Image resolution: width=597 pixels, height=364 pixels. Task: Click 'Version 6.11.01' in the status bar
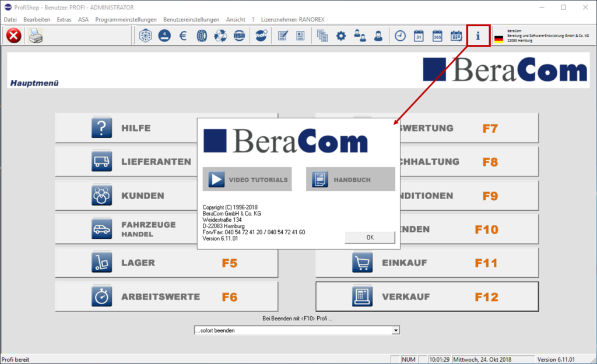556,359
